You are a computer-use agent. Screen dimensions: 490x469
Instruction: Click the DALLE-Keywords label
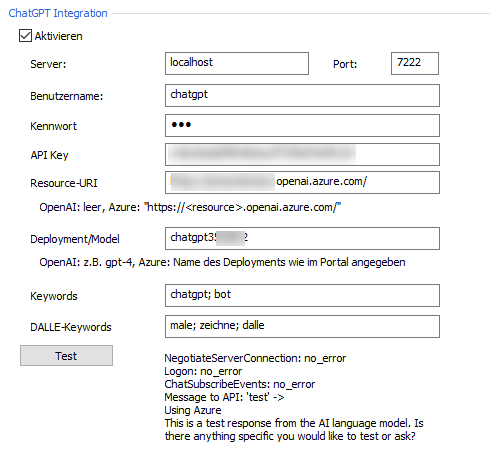click(x=71, y=327)
